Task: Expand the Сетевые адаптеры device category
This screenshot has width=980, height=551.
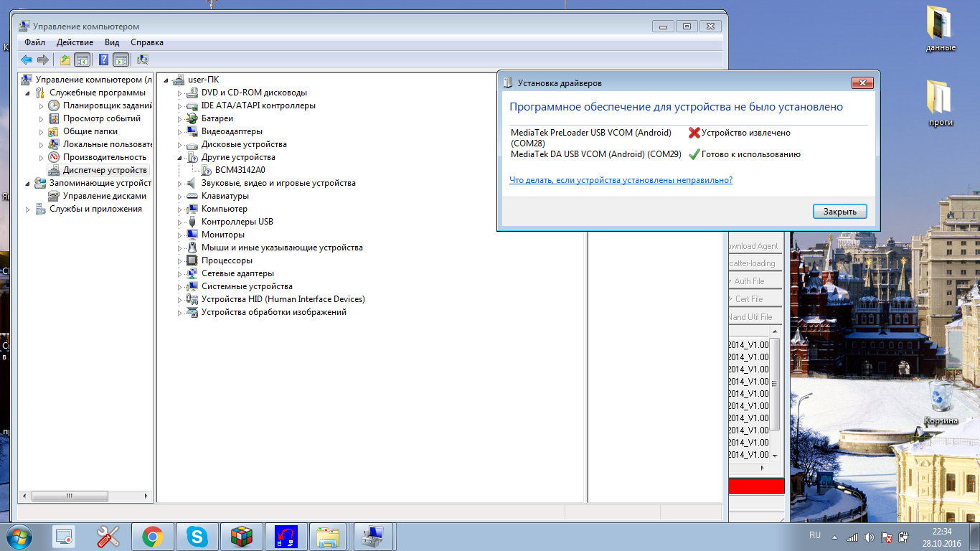Action: click(x=180, y=273)
